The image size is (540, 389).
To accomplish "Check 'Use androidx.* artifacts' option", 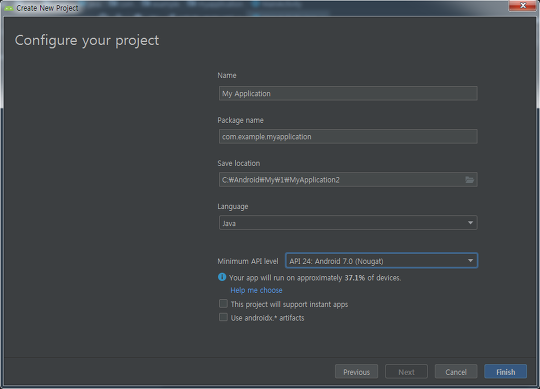I will pyautogui.click(x=224, y=317).
